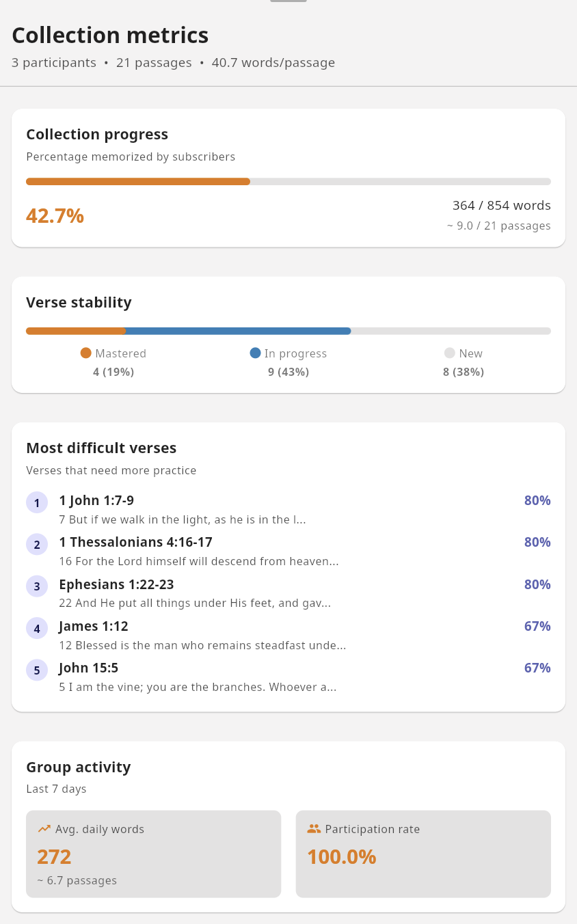Click the rank 4 badge beside James 1:12

pyautogui.click(x=37, y=628)
